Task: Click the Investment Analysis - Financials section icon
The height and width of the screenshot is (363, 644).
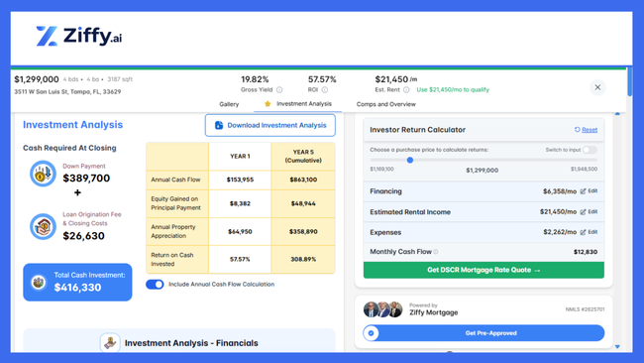Action: pyautogui.click(x=110, y=342)
